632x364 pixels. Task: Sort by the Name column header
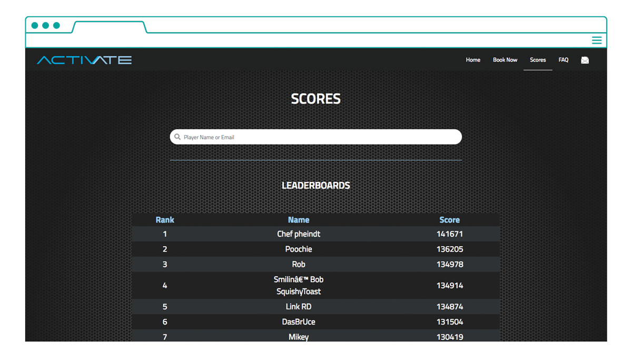[x=299, y=220]
